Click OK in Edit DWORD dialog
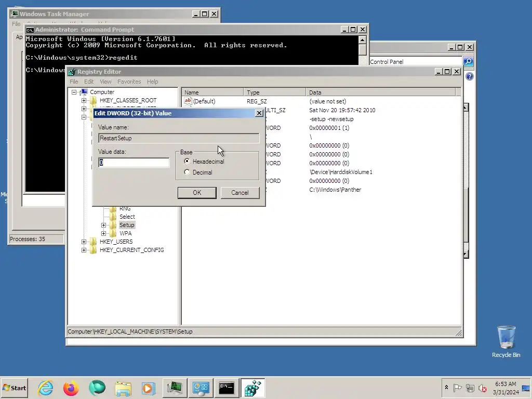The height and width of the screenshot is (399, 532). click(197, 192)
